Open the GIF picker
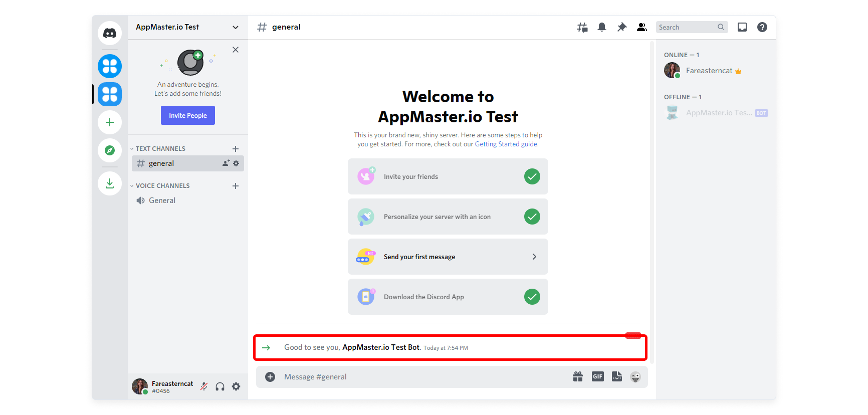 tap(598, 377)
